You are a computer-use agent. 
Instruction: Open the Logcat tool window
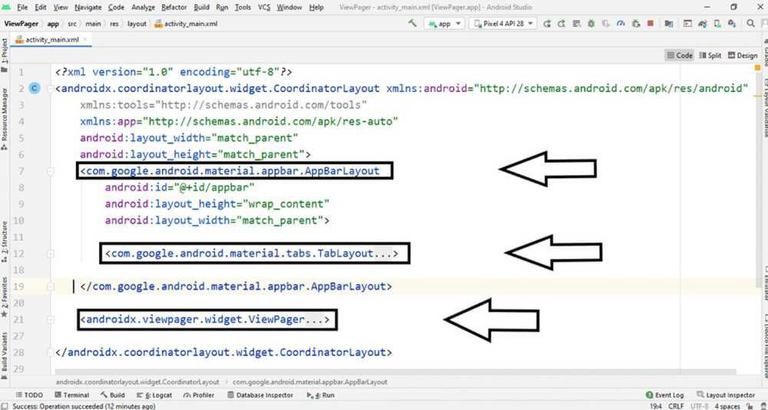154,395
